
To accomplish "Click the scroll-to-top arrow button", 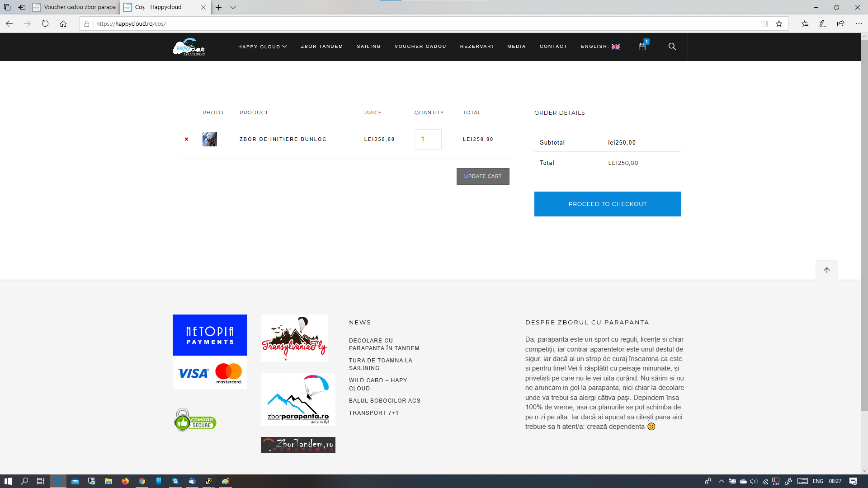I will coord(827,270).
